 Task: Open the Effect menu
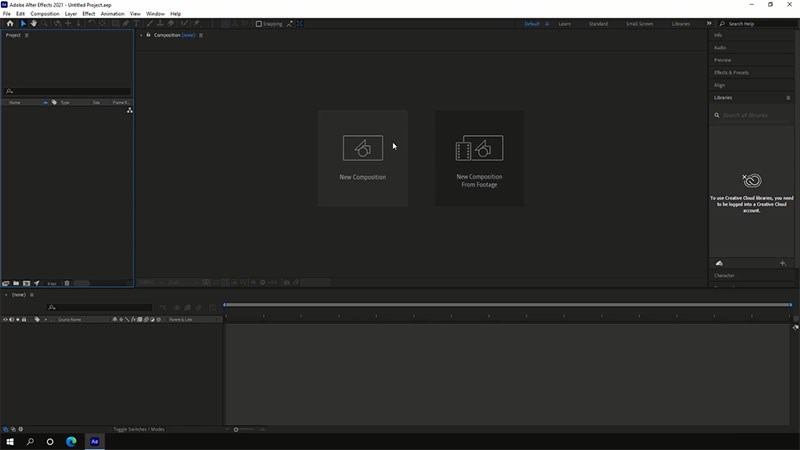click(x=89, y=14)
